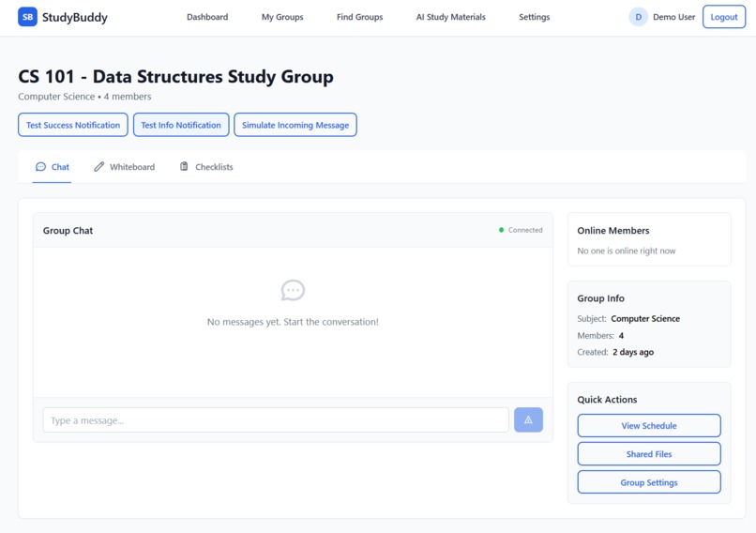Switch to the Whiteboard tab
This screenshot has height=533, width=756.
click(x=125, y=167)
